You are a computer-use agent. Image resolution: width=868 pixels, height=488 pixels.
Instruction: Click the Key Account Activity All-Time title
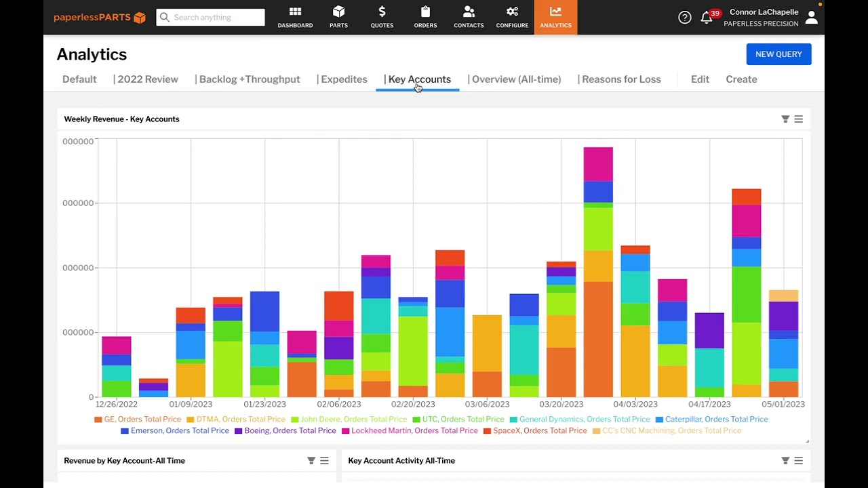401,461
